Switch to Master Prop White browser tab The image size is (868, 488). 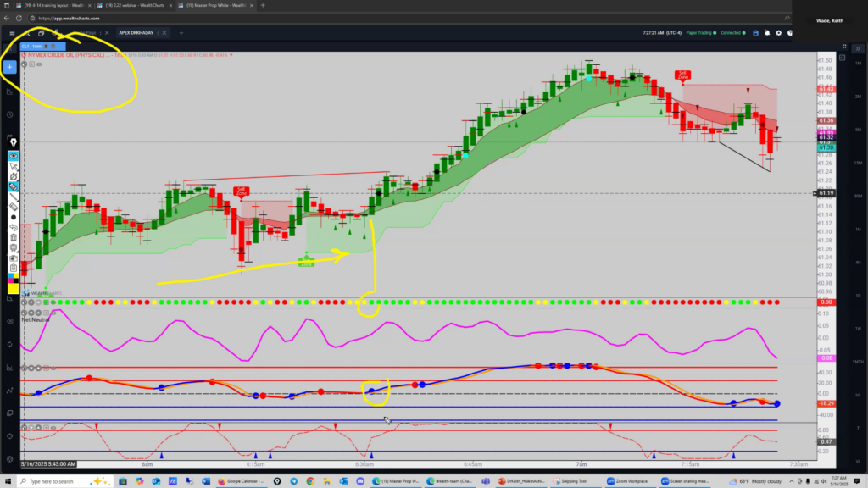pos(215,6)
